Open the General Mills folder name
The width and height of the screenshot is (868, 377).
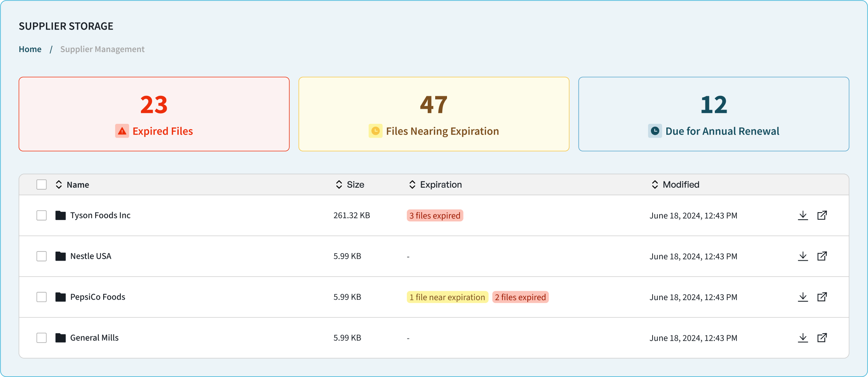click(94, 338)
